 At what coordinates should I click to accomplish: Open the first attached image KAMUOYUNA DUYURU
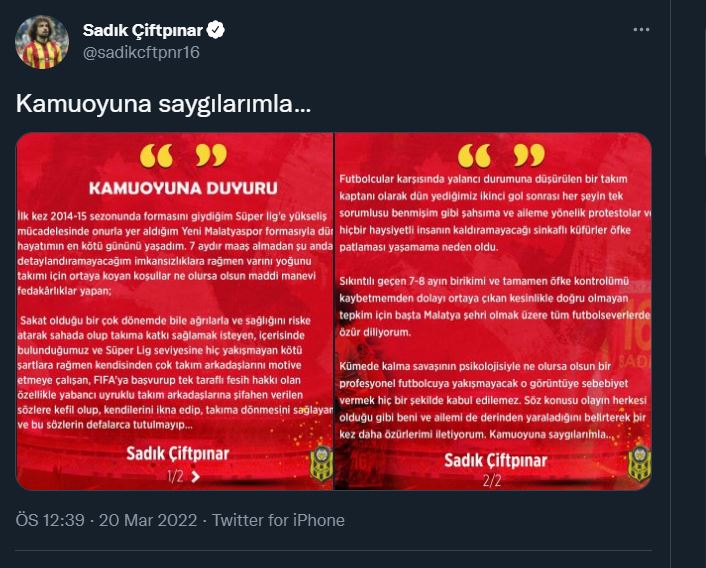point(174,311)
